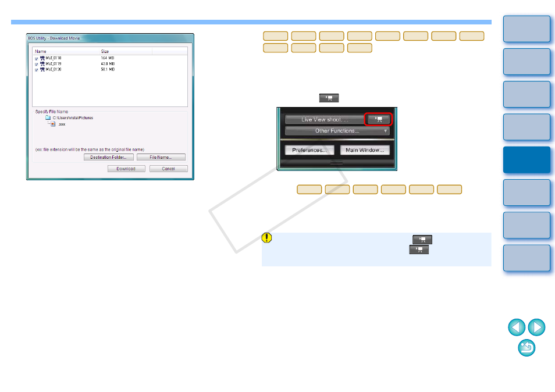Uncheck the MVI_0120 movie checkbox
Viewport: 555px width, 392px height.
pyautogui.click(x=37, y=70)
